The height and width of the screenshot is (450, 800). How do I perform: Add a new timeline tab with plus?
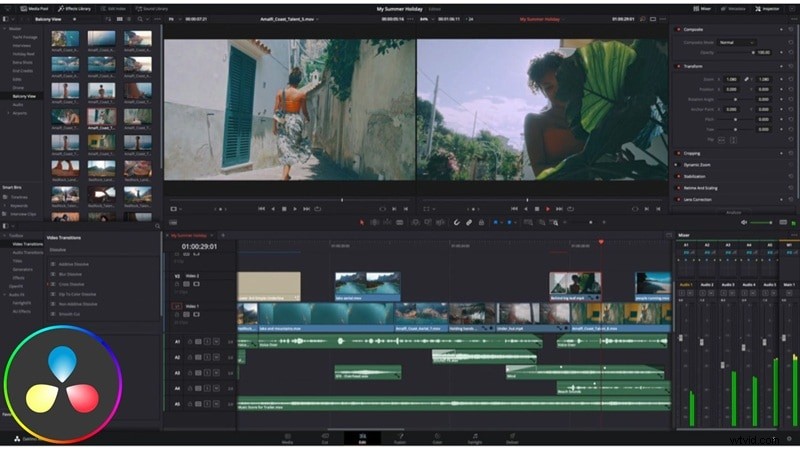pos(223,235)
